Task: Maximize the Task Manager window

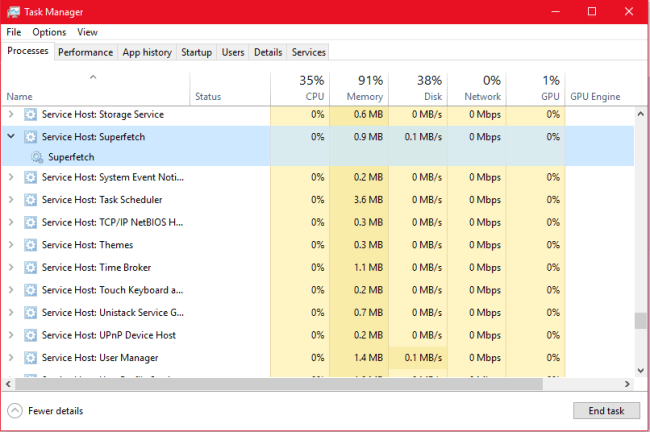Action: click(x=592, y=11)
